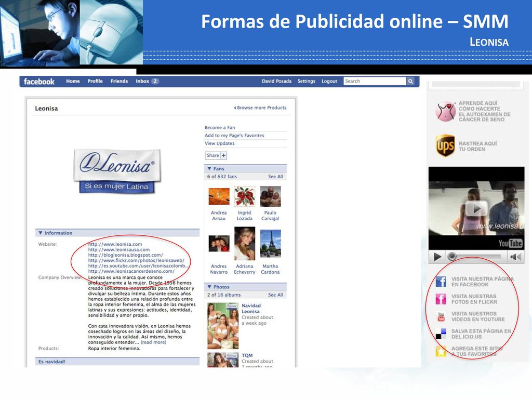Open the www.leonisa.com website link
Image resolution: width=532 pixels, height=399 pixels.
pyautogui.click(x=115, y=244)
